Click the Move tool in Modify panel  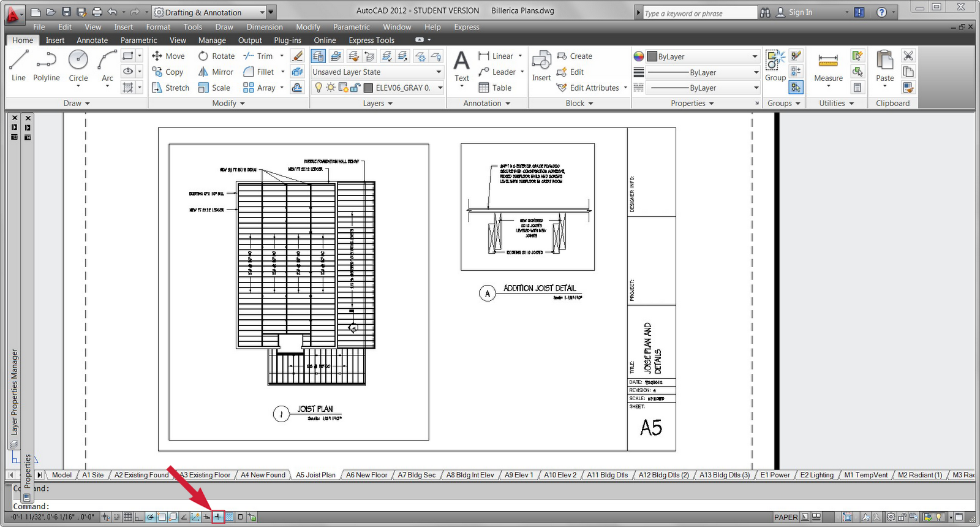pos(168,56)
